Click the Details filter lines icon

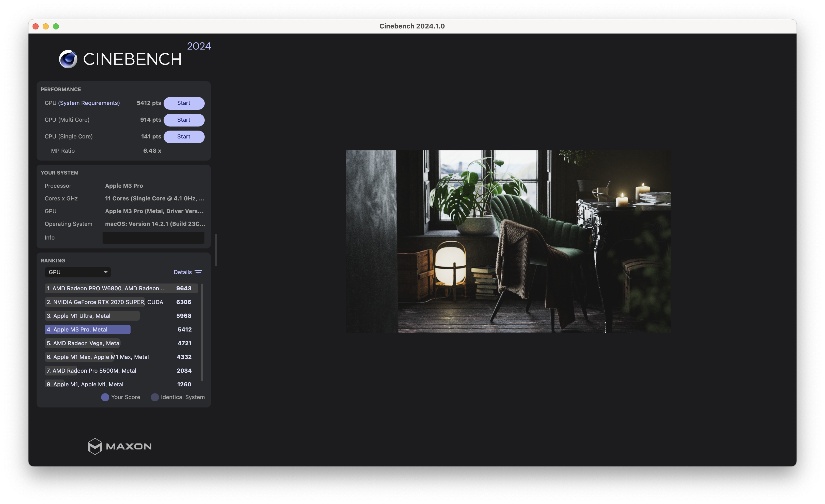point(198,272)
